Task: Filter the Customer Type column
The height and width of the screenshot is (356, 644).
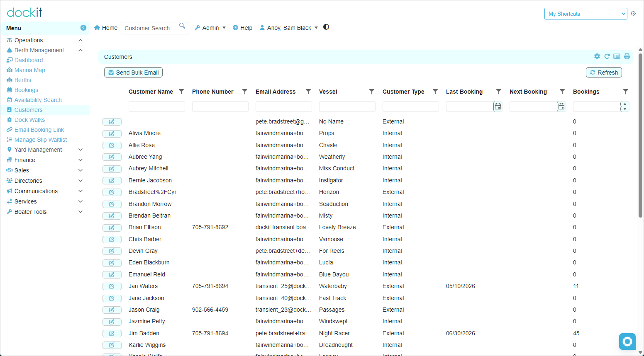Action: pyautogui.click(x=435, y=92)
